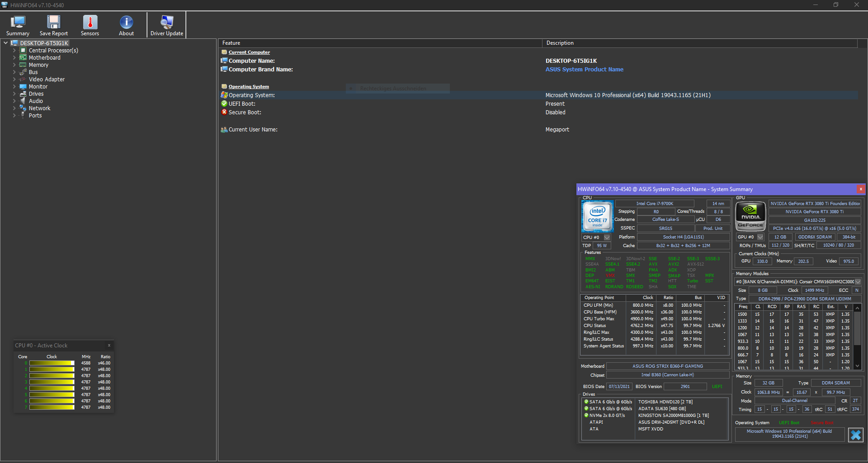This screenshot has width=868, height=463.
Task: Click the Save Report floppy icon
Action: click(x=54, y=22)
